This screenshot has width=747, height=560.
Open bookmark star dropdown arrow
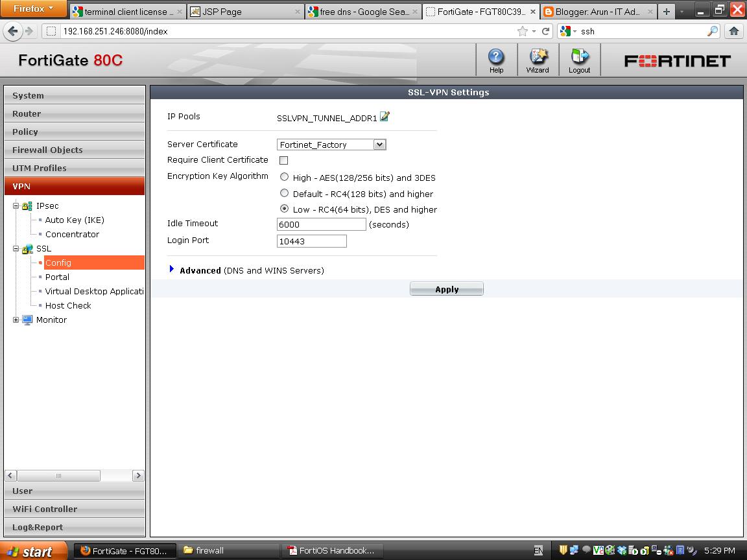tap(534, 31)
